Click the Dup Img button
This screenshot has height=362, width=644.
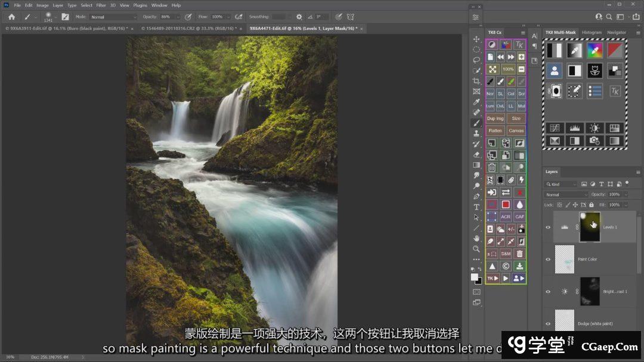click(x=496, y=119)
